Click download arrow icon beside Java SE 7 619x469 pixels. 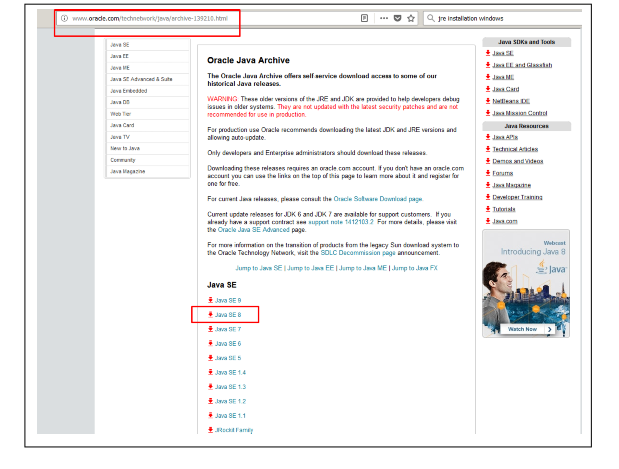(x=210, y=329)
